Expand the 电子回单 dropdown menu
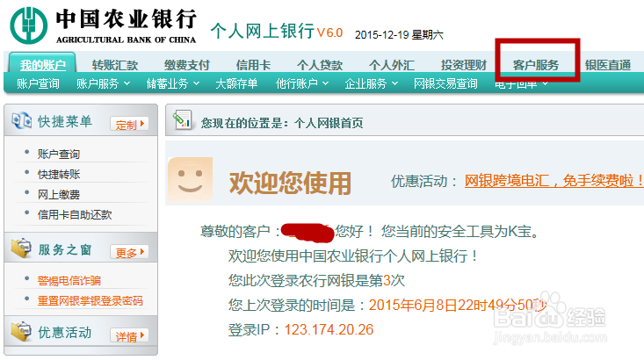Image resolution: width=644 pixels, height=360 pixels. click(x=522, y=84)
